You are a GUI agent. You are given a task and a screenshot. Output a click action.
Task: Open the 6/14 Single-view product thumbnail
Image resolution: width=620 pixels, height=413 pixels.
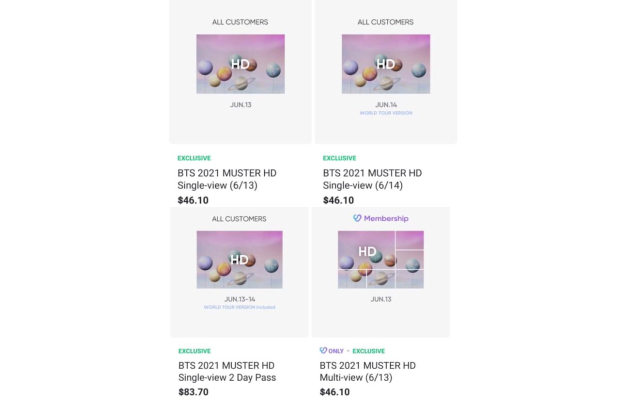[385, 64]
